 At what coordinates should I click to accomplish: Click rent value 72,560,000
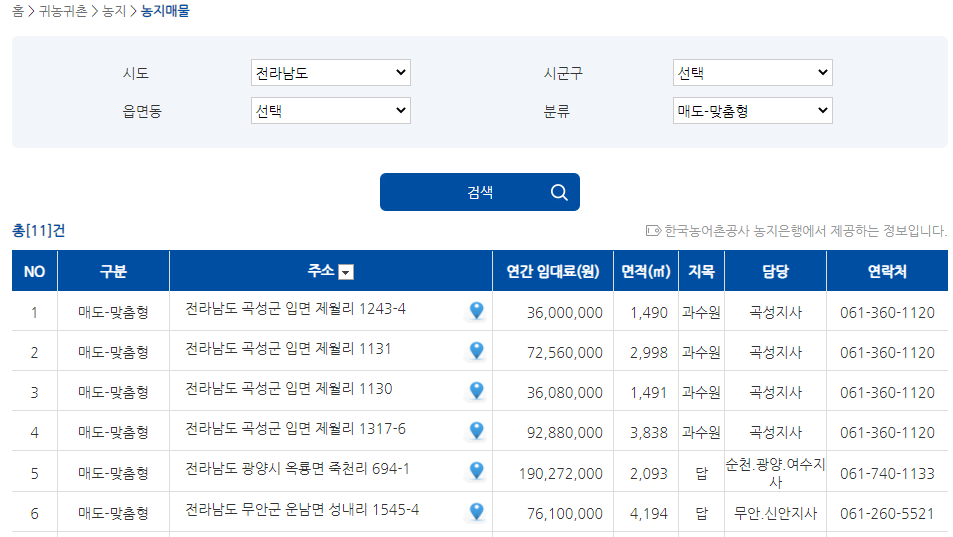565,353
